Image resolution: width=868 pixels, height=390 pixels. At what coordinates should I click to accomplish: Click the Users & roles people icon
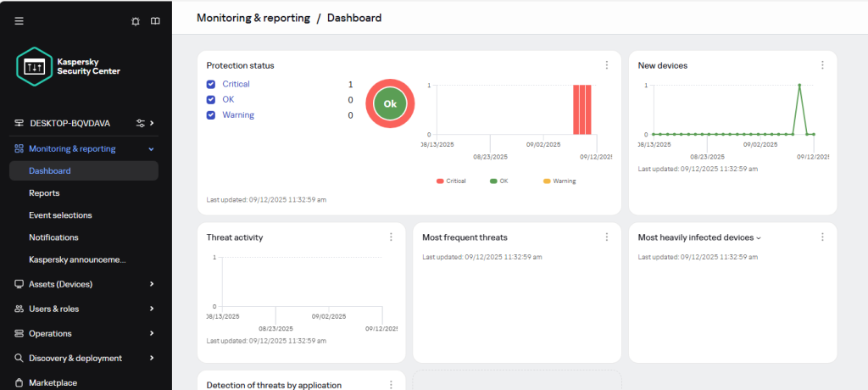pos(19,309)
